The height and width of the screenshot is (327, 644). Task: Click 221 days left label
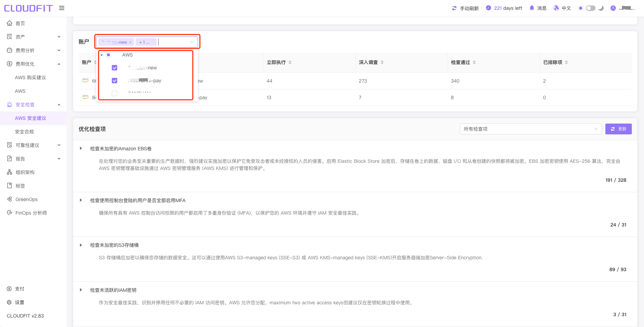pos(508,8)
